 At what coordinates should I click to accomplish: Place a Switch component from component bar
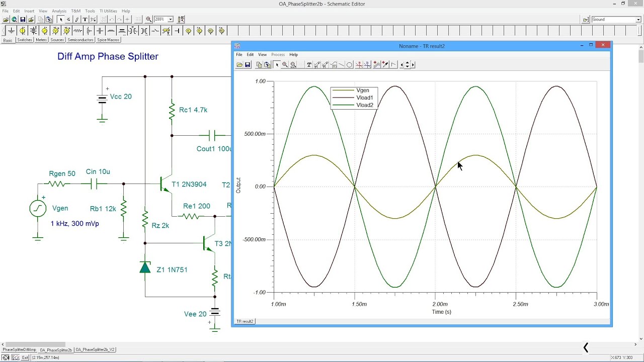155,31
